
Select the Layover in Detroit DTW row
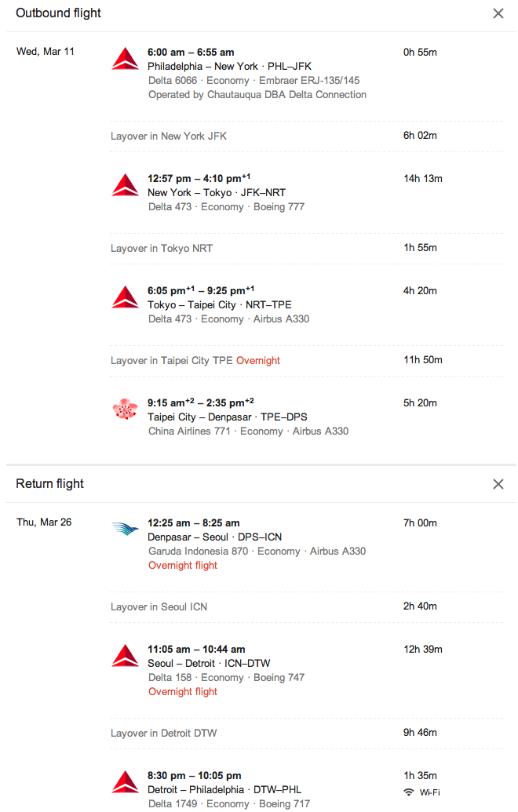pos(308,734)
